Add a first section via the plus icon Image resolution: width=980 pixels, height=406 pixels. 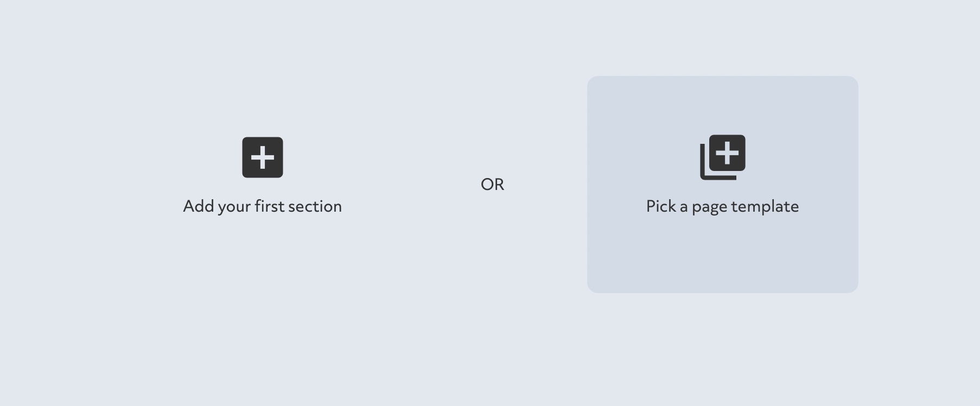[x=263, y=157]
